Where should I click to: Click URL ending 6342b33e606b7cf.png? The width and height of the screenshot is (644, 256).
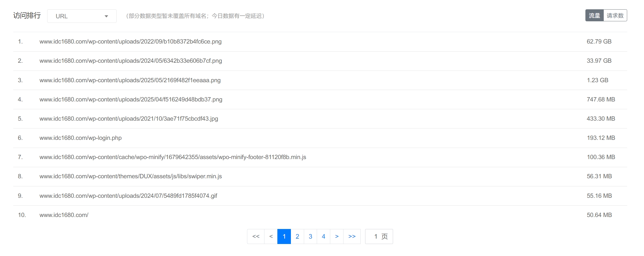(131, 61)
